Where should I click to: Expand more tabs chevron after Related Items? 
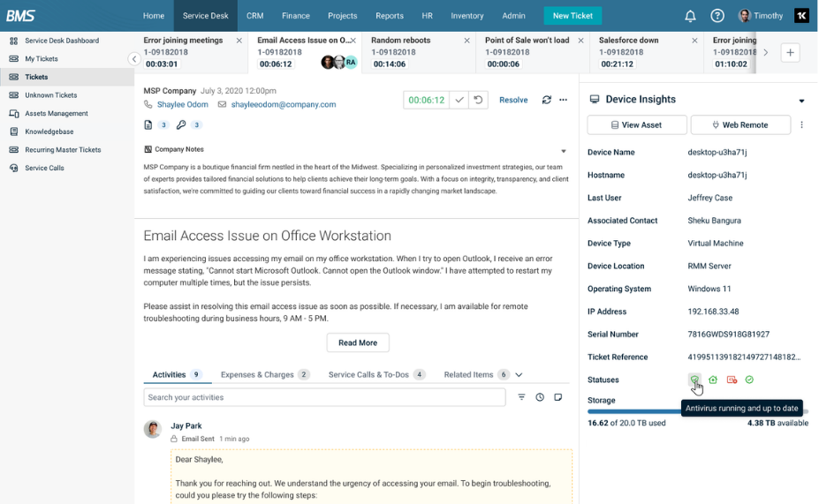519,375
